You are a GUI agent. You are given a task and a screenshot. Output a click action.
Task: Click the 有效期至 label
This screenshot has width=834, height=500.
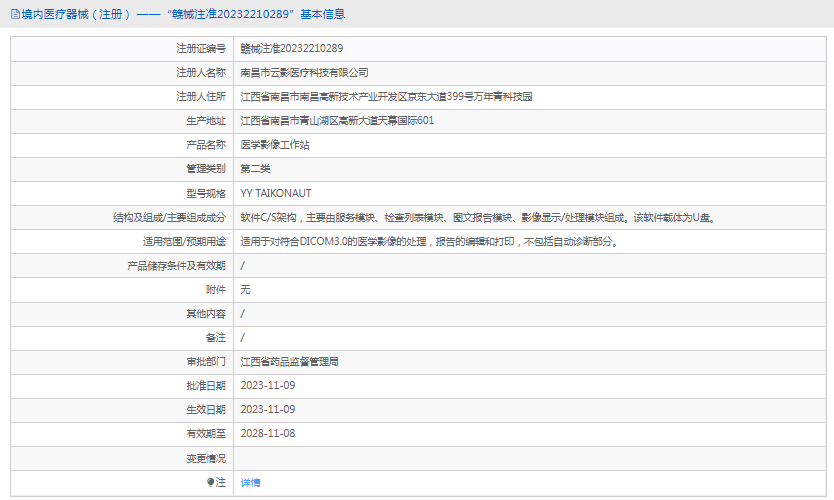tap(206, 434)
